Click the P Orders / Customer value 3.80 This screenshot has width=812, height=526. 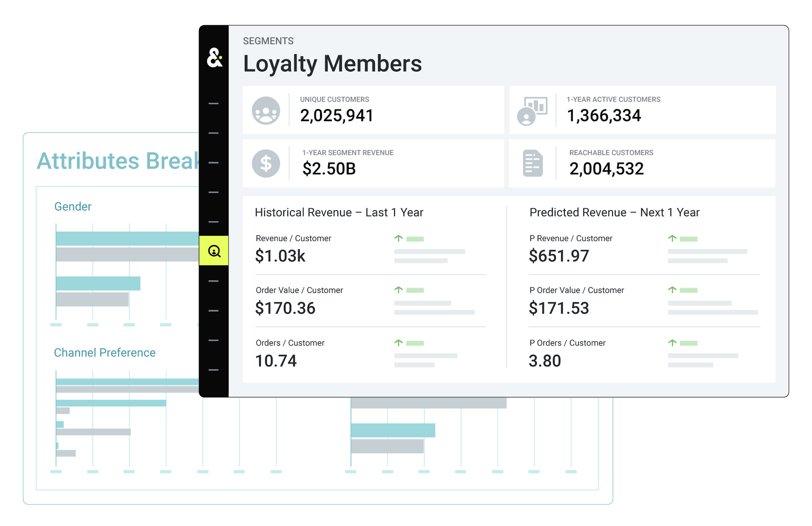tap(545, 361)
